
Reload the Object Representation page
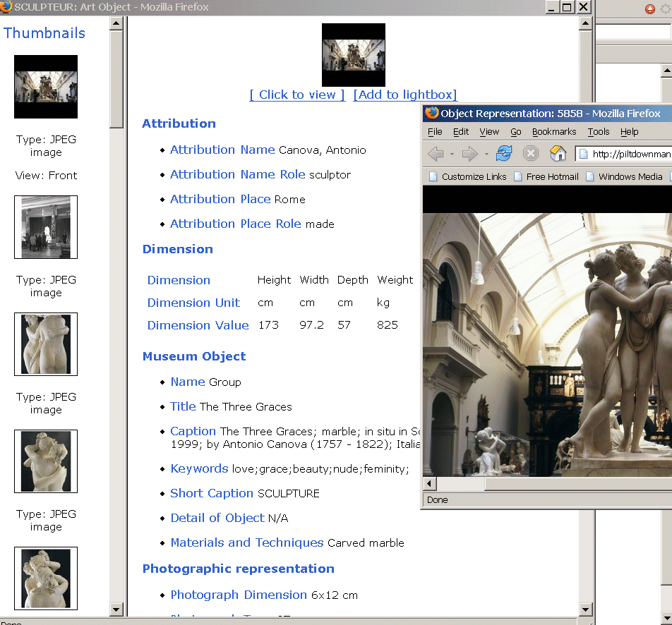(503, 153)
